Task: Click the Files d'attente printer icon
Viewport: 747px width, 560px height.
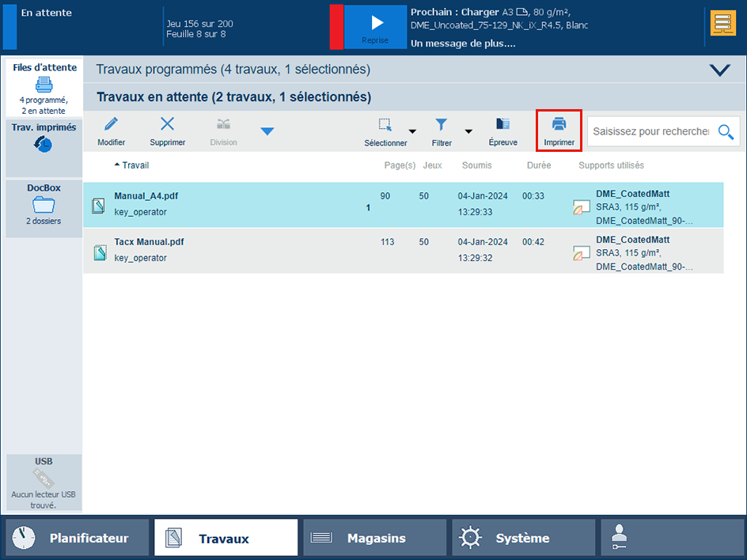Action: (x=44, y=85)
